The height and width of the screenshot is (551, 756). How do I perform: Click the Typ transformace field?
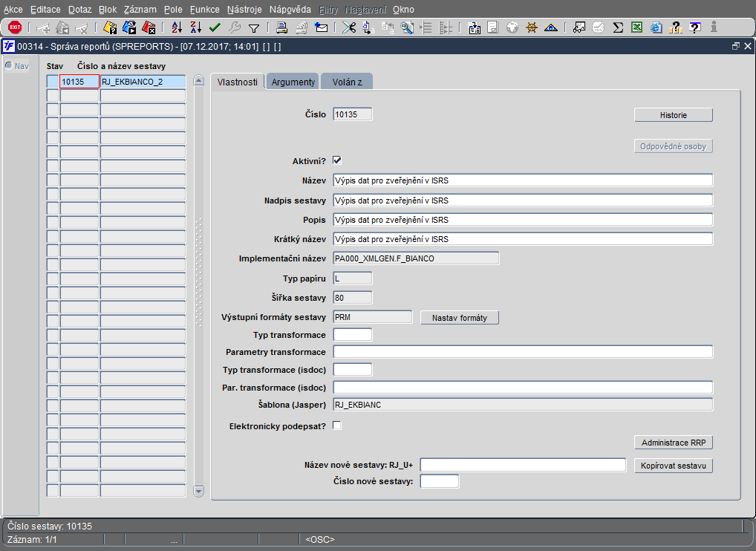coord(353,335)
